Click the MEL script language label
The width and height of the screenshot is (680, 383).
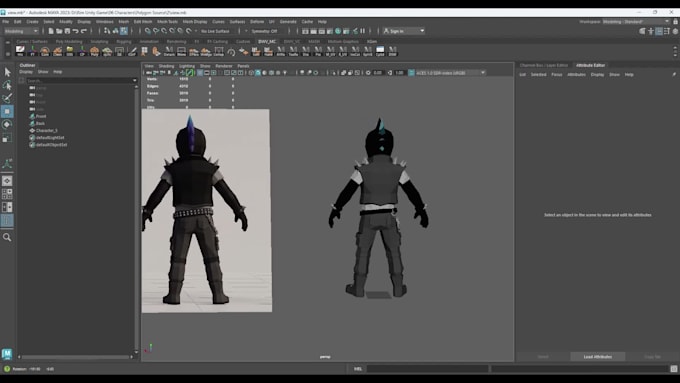point(358,369)
